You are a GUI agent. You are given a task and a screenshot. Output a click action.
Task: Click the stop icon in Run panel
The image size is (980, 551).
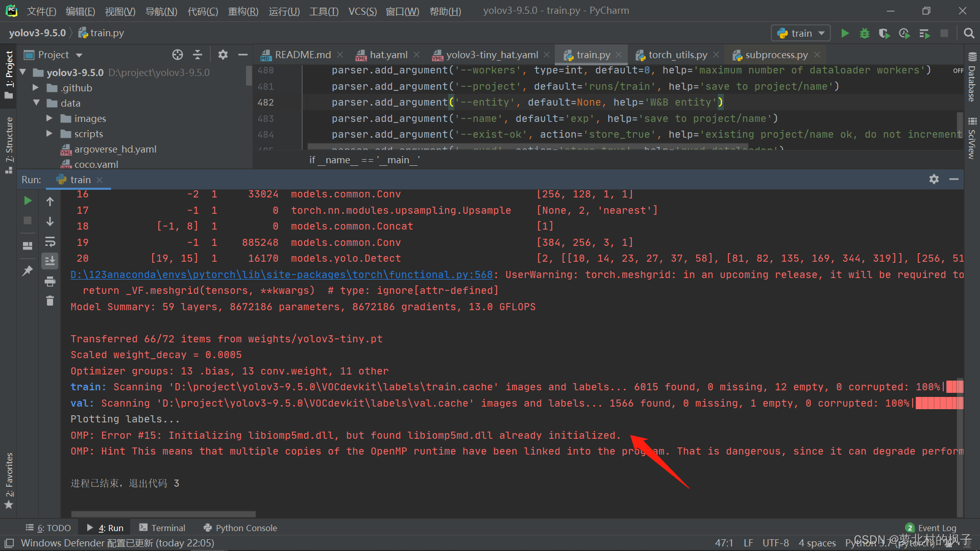click(x=28, y=220)
